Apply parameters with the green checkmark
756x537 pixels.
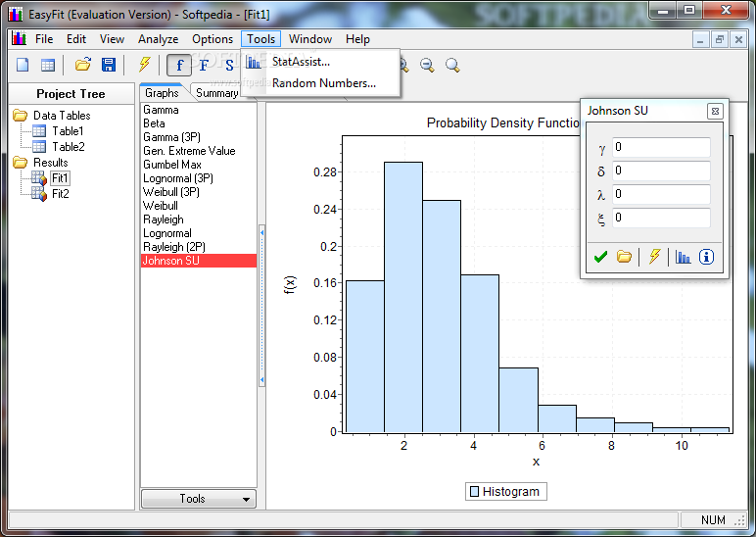(600, 257)
